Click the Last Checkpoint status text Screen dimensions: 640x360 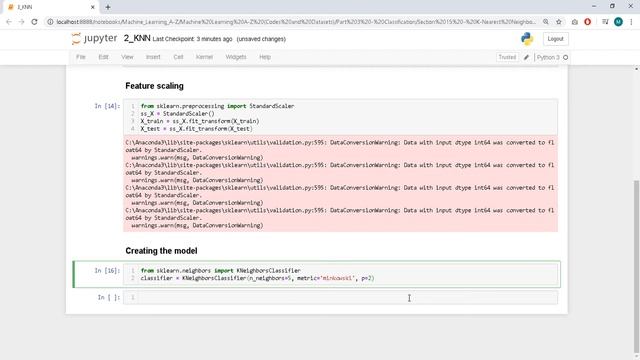pos(192,39)
